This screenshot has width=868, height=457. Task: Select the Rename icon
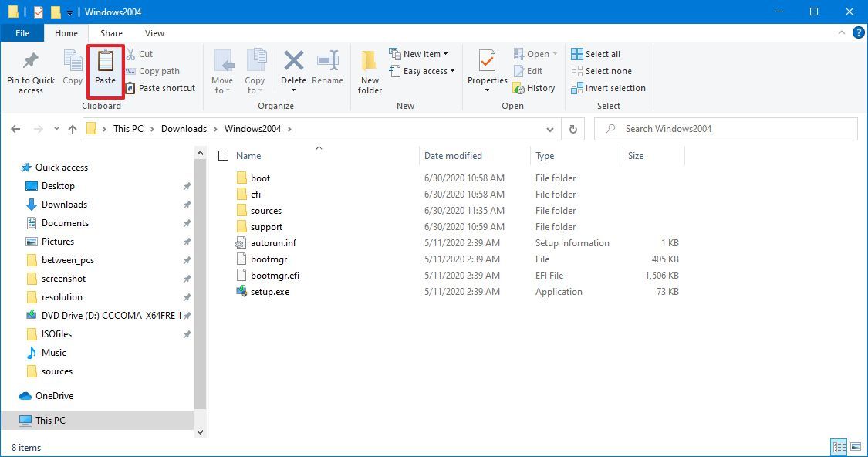(328, 69)
